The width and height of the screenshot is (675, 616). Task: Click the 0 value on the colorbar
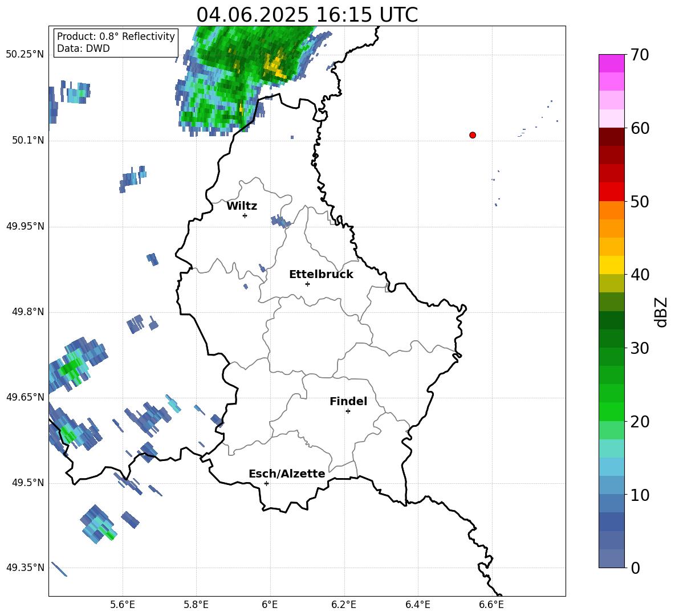(x=635, y=568)
